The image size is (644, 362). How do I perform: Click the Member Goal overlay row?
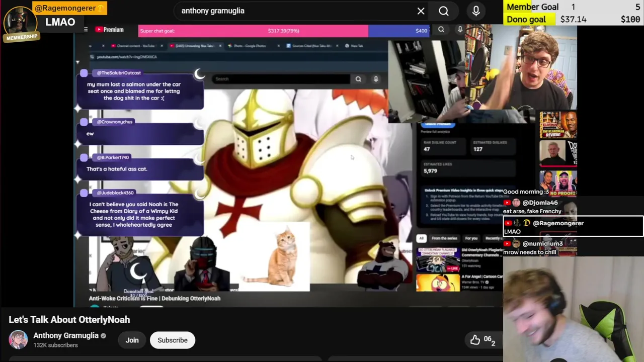574,7
